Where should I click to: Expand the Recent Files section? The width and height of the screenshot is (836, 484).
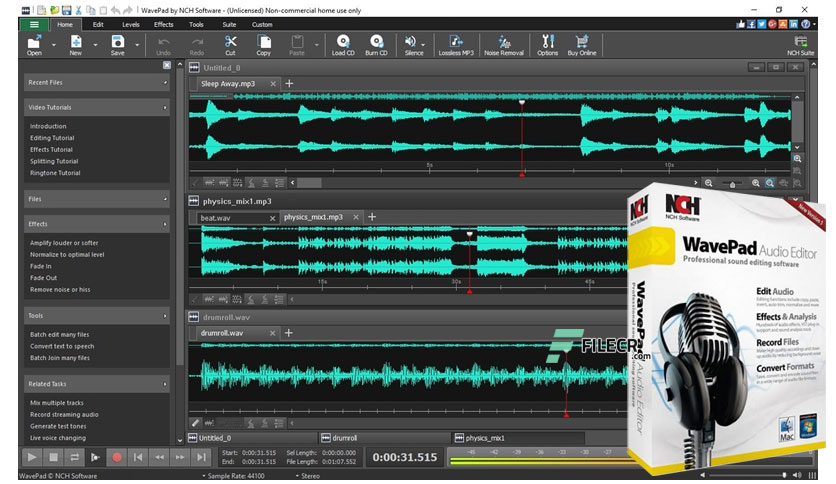click(166, 82)
